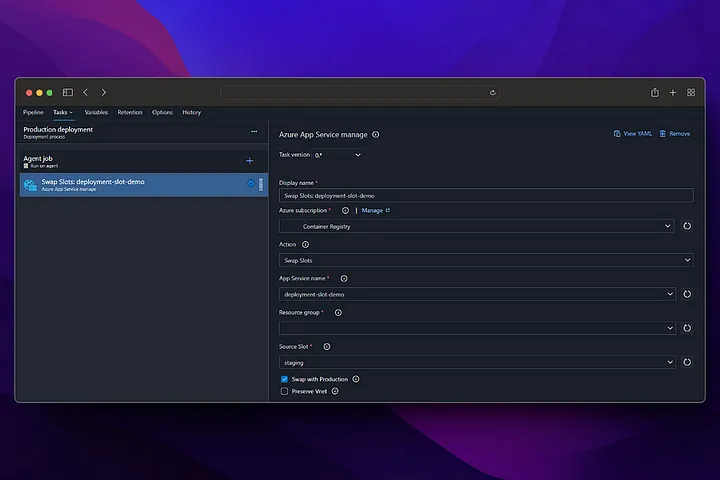Go forward with the browser forward arrow
This screenshot has width=720, height=480.
[104, 92]
